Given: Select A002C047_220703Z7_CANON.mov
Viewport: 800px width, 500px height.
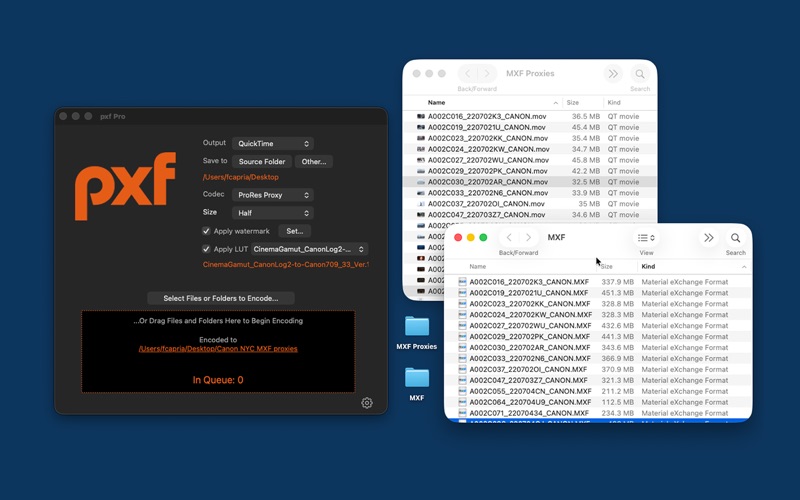Looking at the screenshot, I should point(530,215).
